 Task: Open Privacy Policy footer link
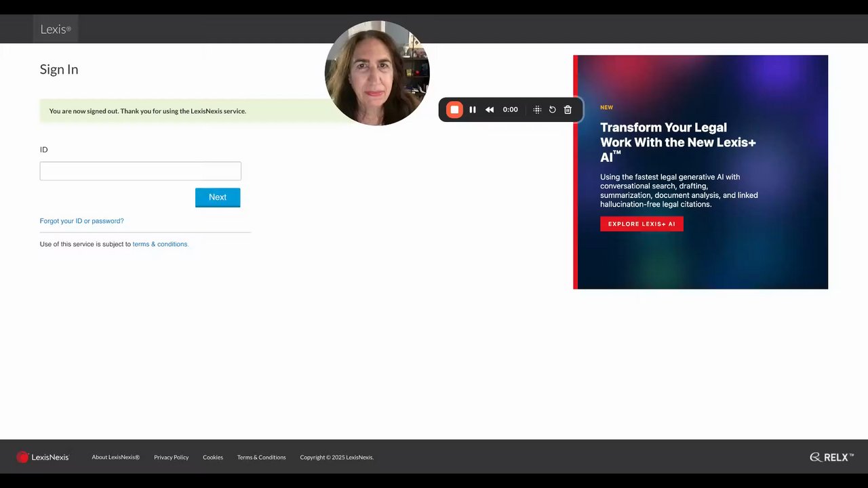pos(172,457)
